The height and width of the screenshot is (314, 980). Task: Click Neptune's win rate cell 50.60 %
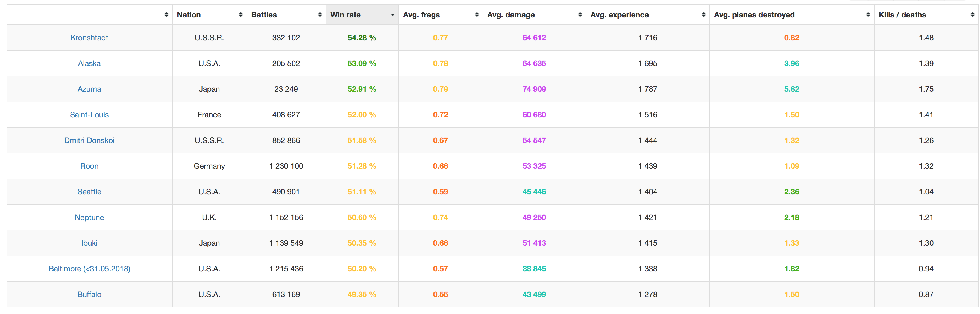click(x=361, y=217)
